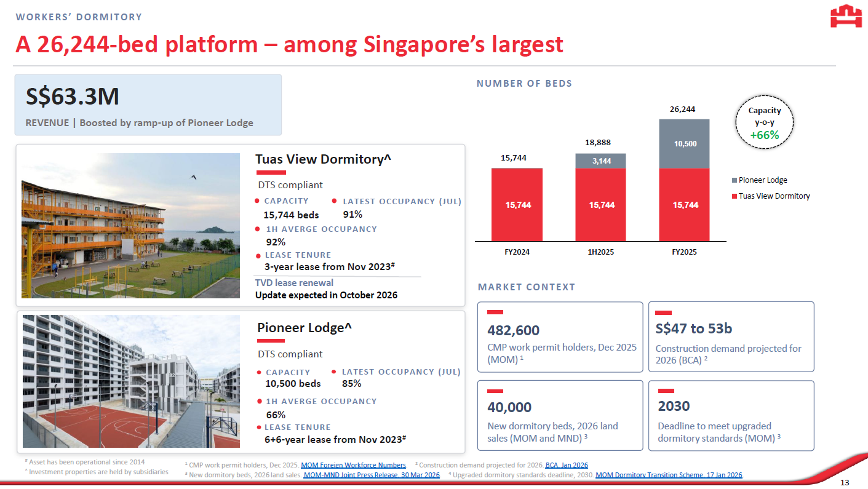Open the MOM-MND Joint Press Release link

point(372,475)
